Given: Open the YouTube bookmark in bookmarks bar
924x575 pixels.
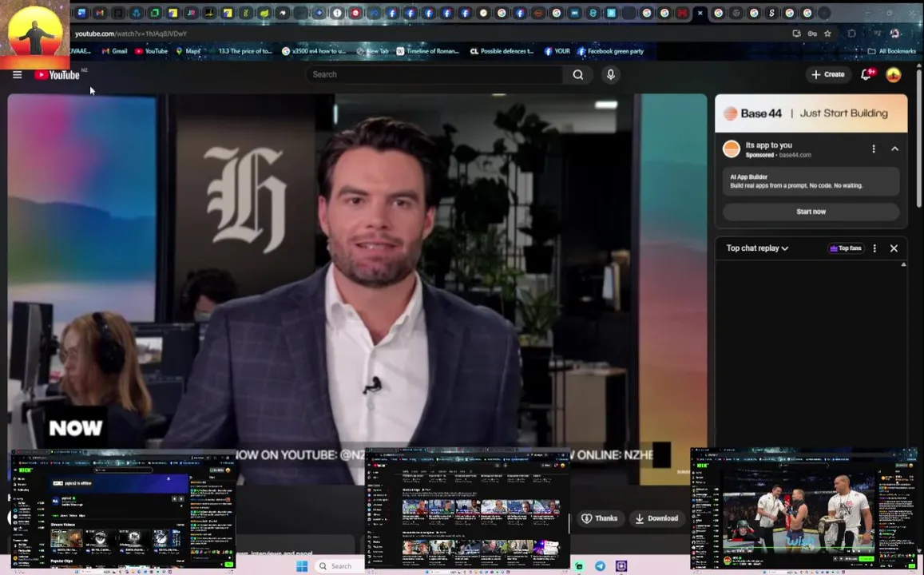Looking at the screenshot, I should [x=152, y=51].
